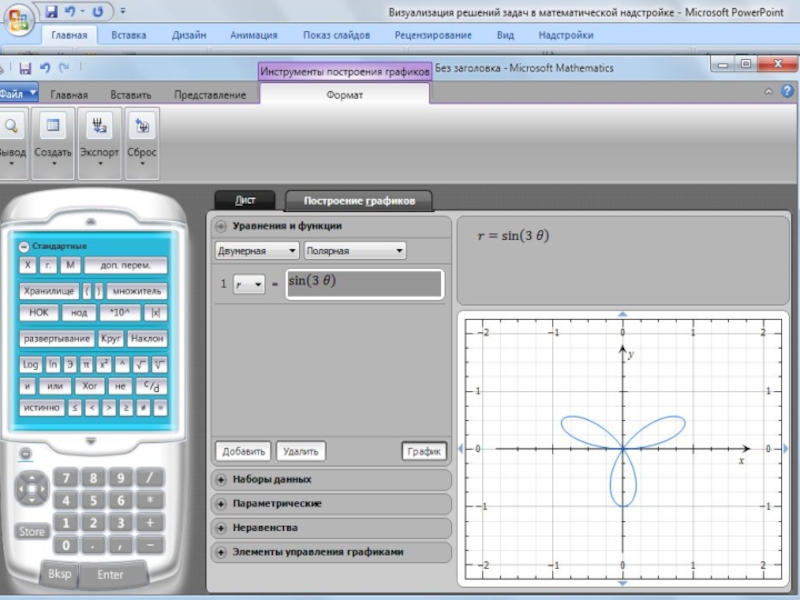The width and height of the screenshot is (800, 600).
Task: Click the Вывод magnifier ribbon icon
Action: point(11,126)
